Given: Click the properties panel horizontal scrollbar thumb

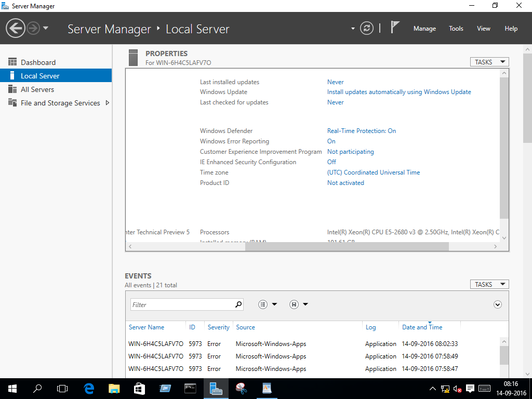Looking at the screenshot, I should click(347, 247).
